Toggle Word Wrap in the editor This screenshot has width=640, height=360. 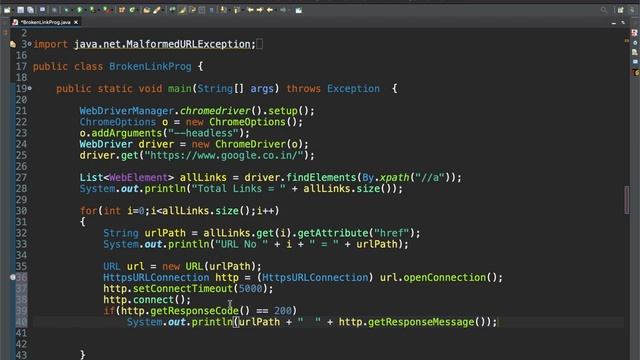(x=192, y=10)
